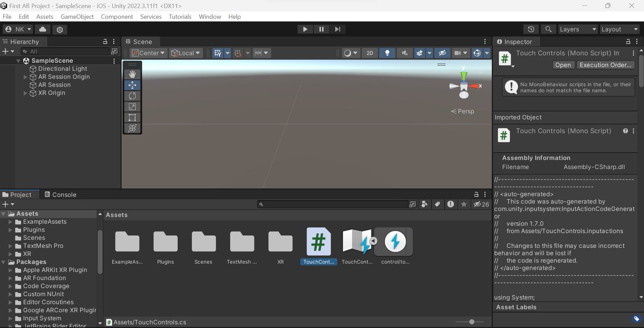The image size is (644, 328).
Task: Expand Apple ARKit XR Plugin package
Action: tap(11, 270)
